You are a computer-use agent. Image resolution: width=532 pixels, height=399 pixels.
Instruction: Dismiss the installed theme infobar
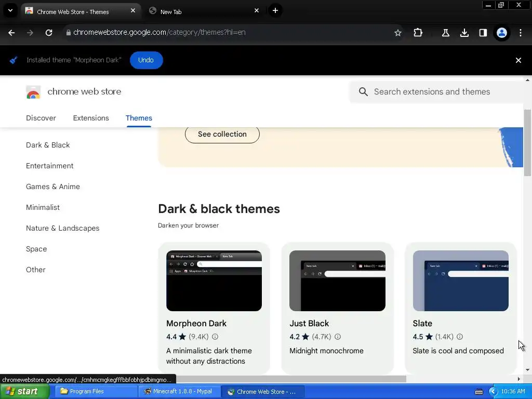[x=518, y=60]
